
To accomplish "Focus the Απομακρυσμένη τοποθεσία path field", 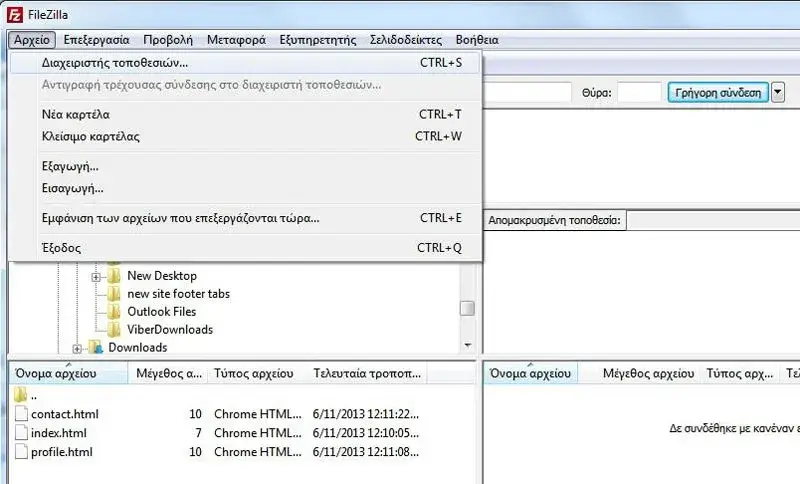I will point(713,220).
